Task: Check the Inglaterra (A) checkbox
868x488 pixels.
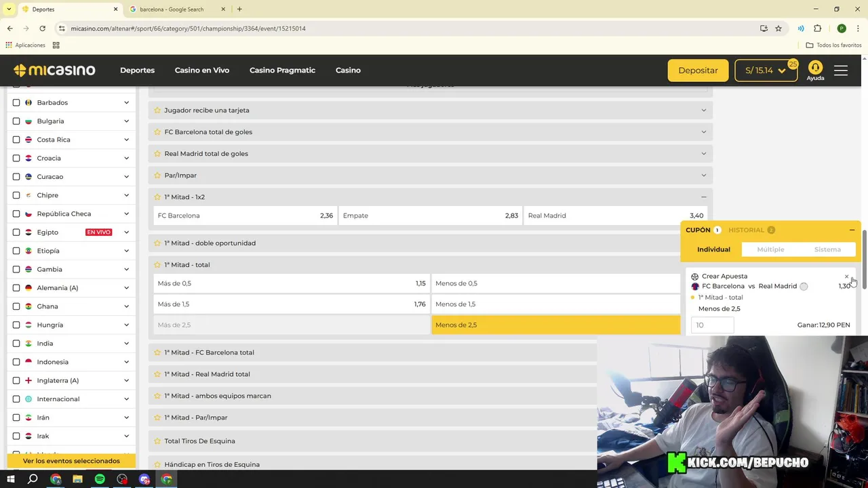Action: [16, 380]
